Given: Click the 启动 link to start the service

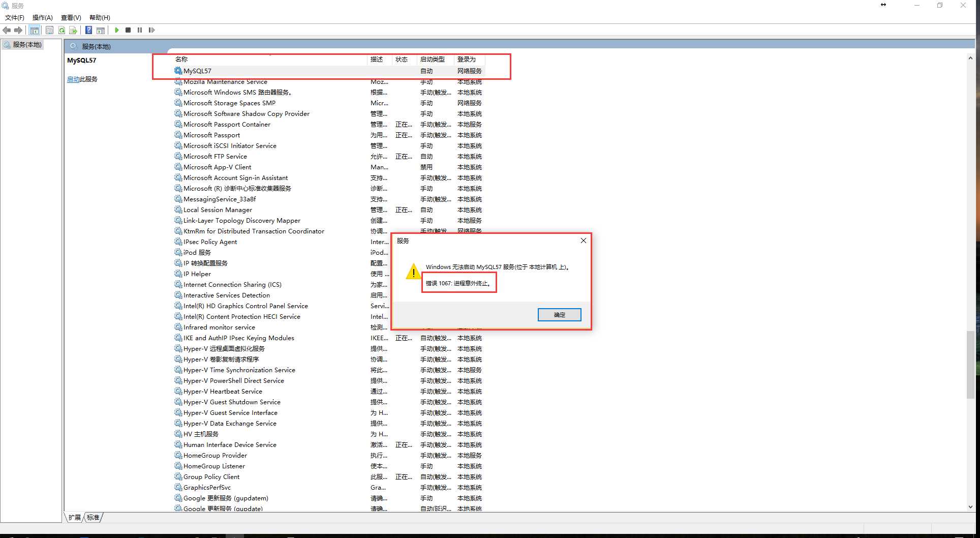Looking at the screenshot, I should (73, 79).
